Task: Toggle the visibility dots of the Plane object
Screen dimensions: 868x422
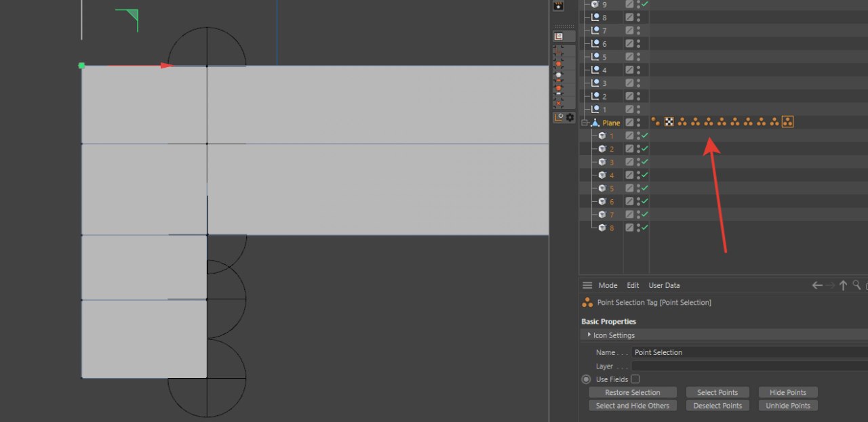Action: click(x=639, y=123)
